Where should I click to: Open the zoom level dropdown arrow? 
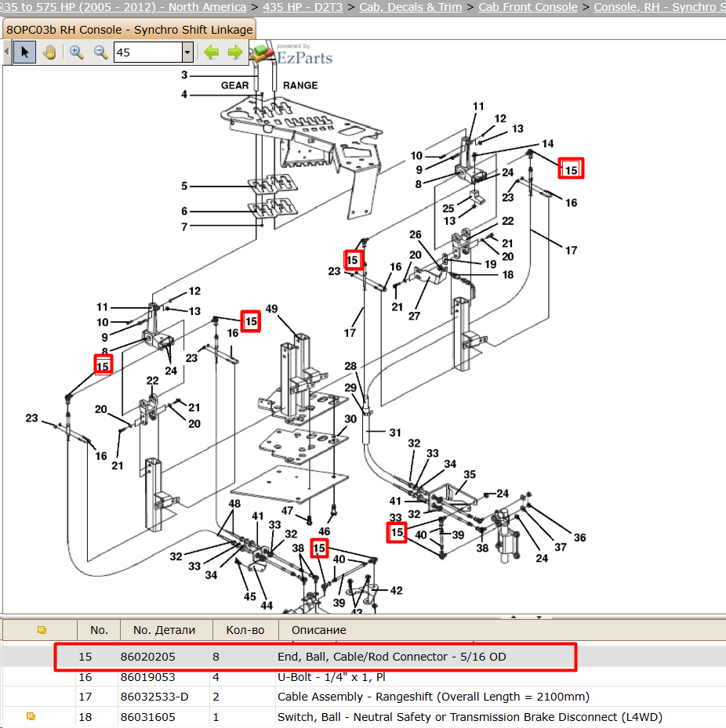pyautogui.click(x=187, y=52)
